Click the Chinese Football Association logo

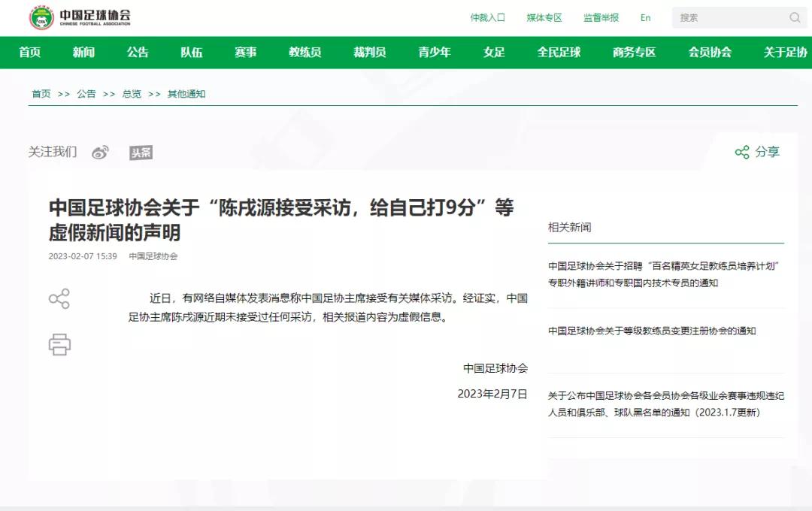pos(78,17)
